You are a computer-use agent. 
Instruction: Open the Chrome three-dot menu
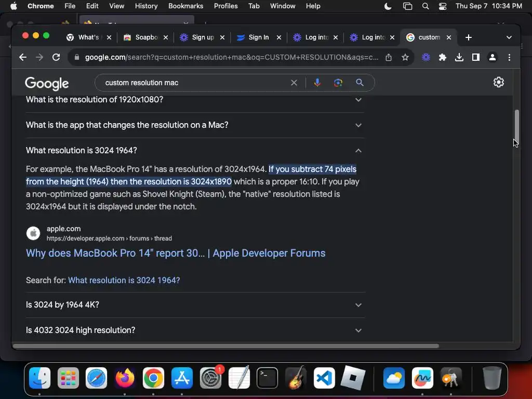[509, 57]
